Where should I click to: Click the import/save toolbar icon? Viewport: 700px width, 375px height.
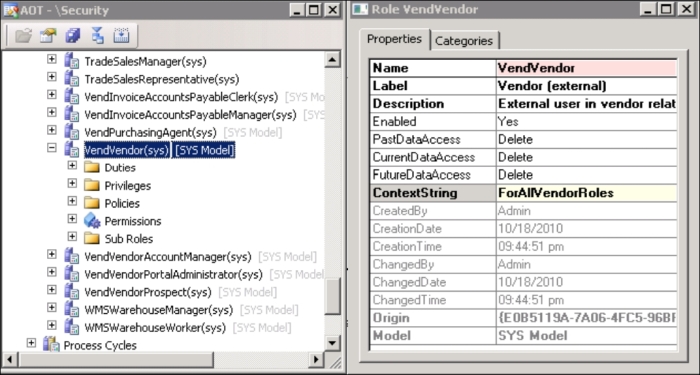[121, 36]
